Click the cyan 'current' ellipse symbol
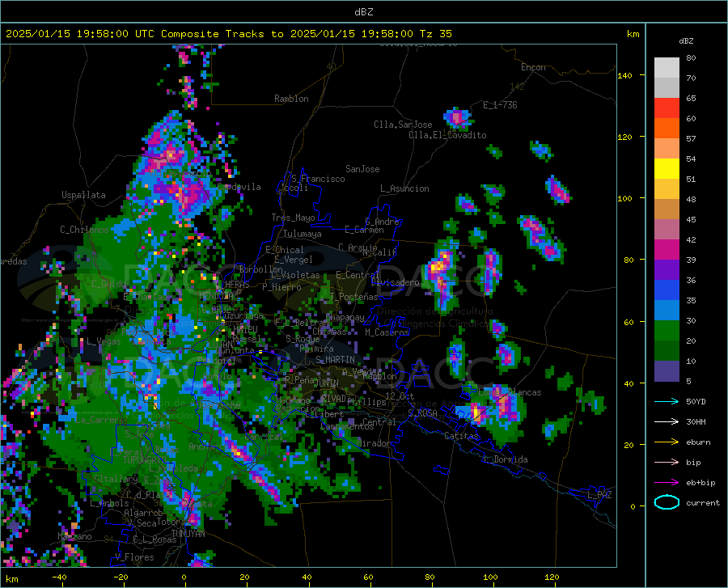Image resolution: width=728 pixels, height=588 pixels. [667, 502]
